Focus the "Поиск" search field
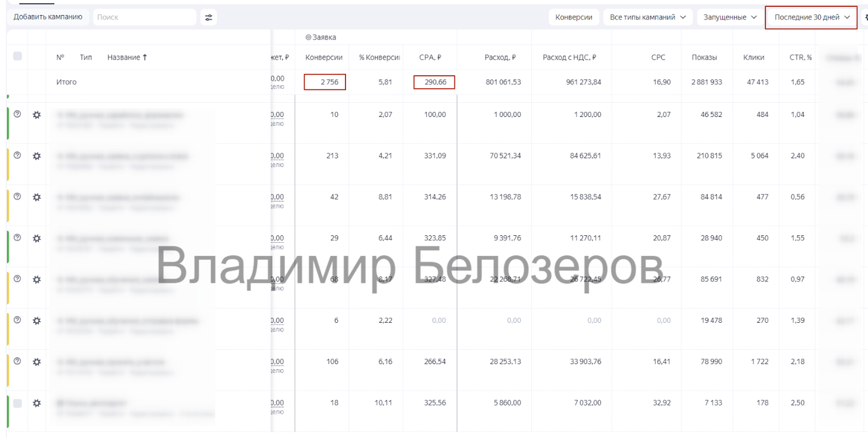 tap(145, 18)
